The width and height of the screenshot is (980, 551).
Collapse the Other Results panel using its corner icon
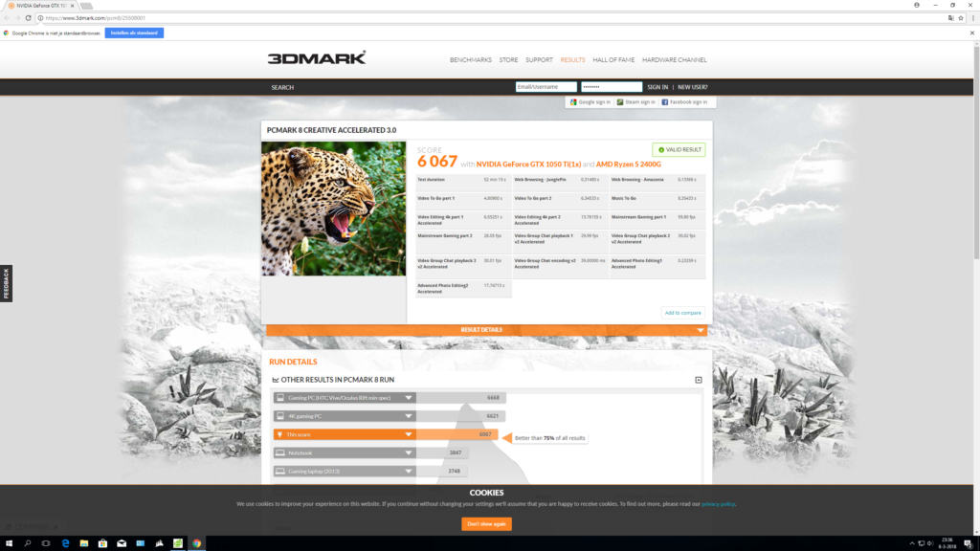pos(698,380)
